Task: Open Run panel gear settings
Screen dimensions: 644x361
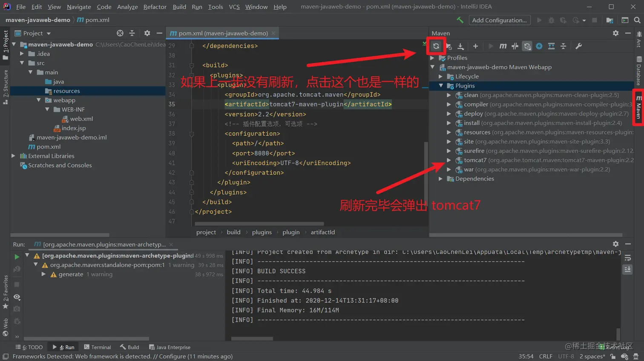Action: (x=615, y=244)
